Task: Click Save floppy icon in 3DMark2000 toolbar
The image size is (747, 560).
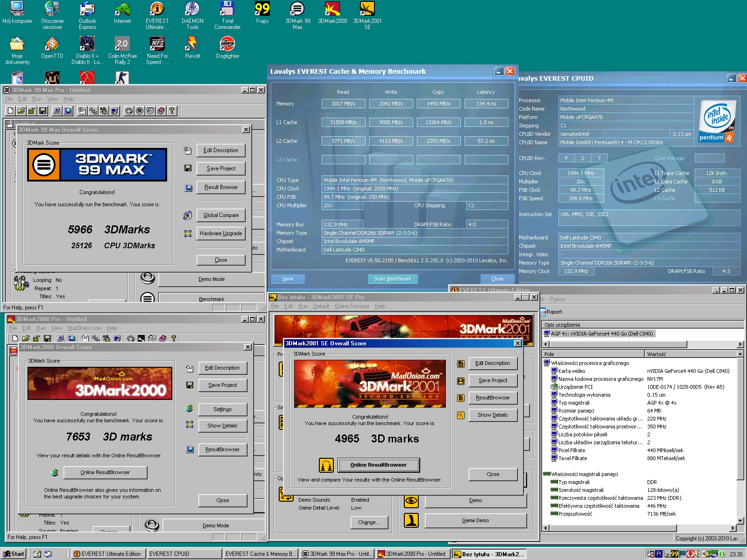Action: [x=46, y=338]
